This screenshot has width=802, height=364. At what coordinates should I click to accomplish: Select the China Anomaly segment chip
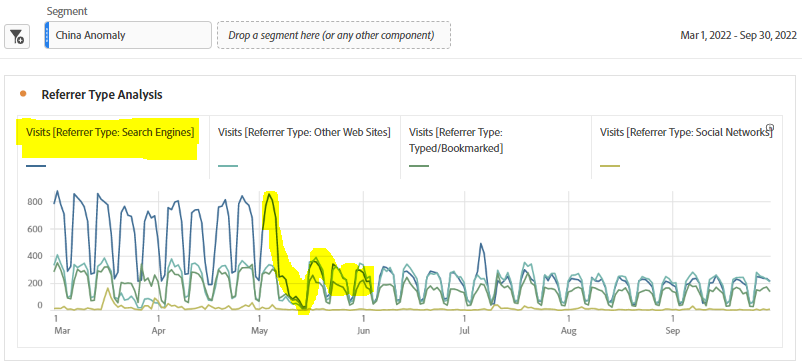click(128, 35)
